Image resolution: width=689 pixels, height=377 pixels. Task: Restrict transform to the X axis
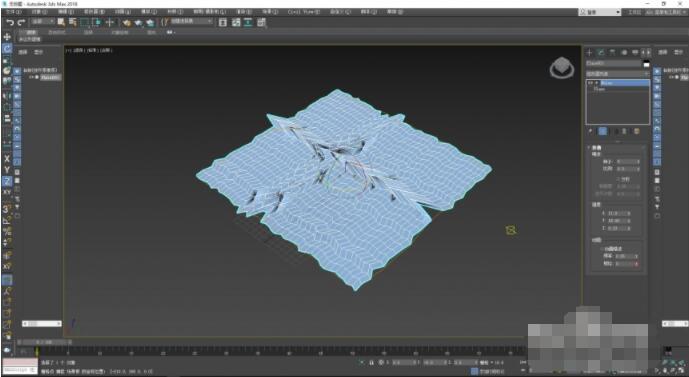(7, 159)
